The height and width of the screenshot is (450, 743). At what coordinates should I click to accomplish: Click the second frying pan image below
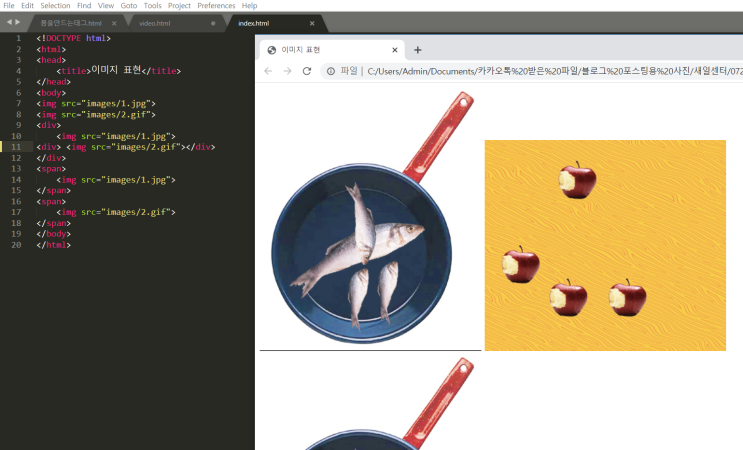(x=371, y=403)
